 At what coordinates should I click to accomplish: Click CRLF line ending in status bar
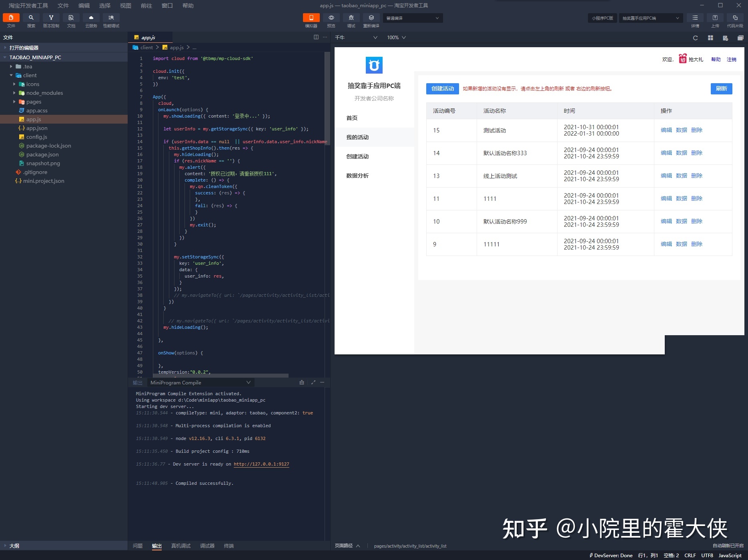pyautogui.click(x=690, y=555)
